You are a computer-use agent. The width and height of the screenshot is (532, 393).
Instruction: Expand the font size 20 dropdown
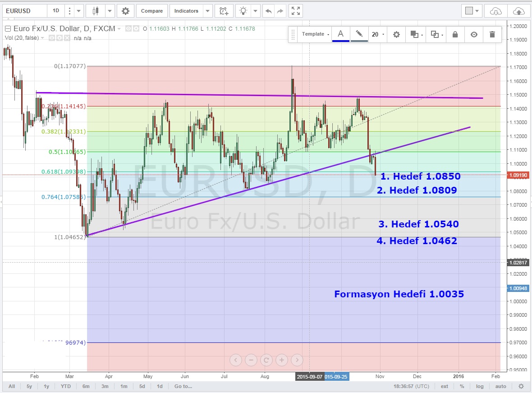click(378, 34)
